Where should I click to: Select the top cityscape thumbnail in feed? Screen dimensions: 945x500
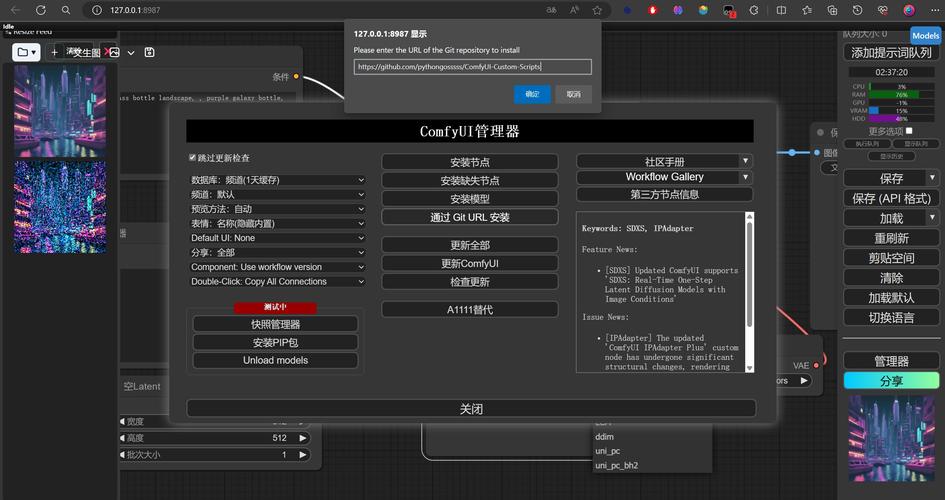click(x=60, y=111)
